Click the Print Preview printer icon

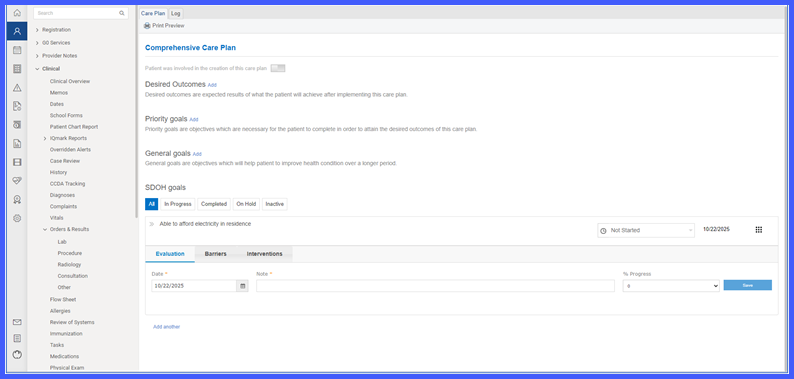147,25
